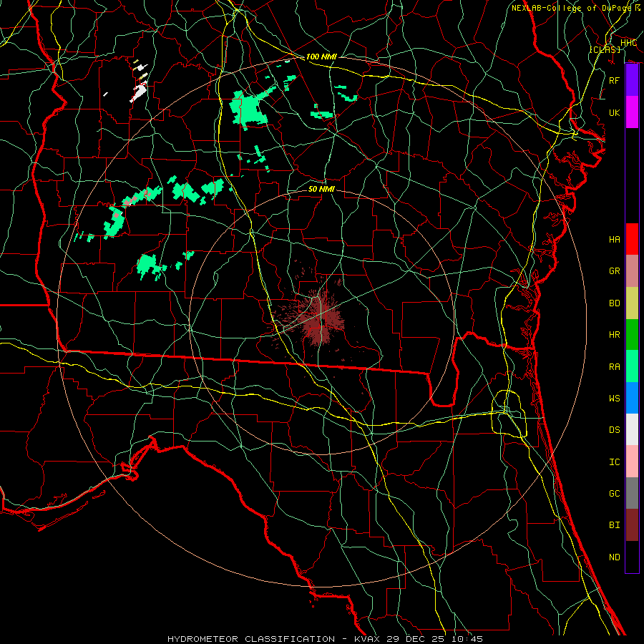The image size is (644, 644).
Task: Click the RA bright green legend swatch
Action: (632, 366)
